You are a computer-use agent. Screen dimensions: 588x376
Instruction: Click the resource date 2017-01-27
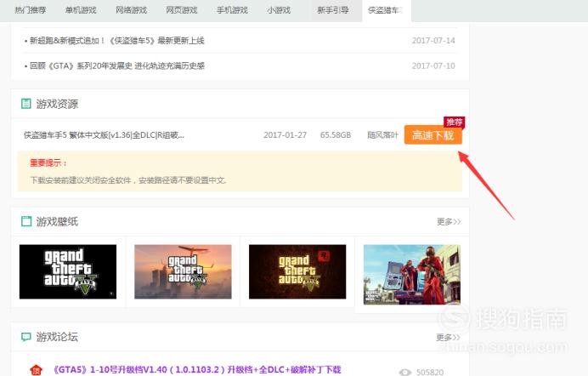[x=285, y=134]
